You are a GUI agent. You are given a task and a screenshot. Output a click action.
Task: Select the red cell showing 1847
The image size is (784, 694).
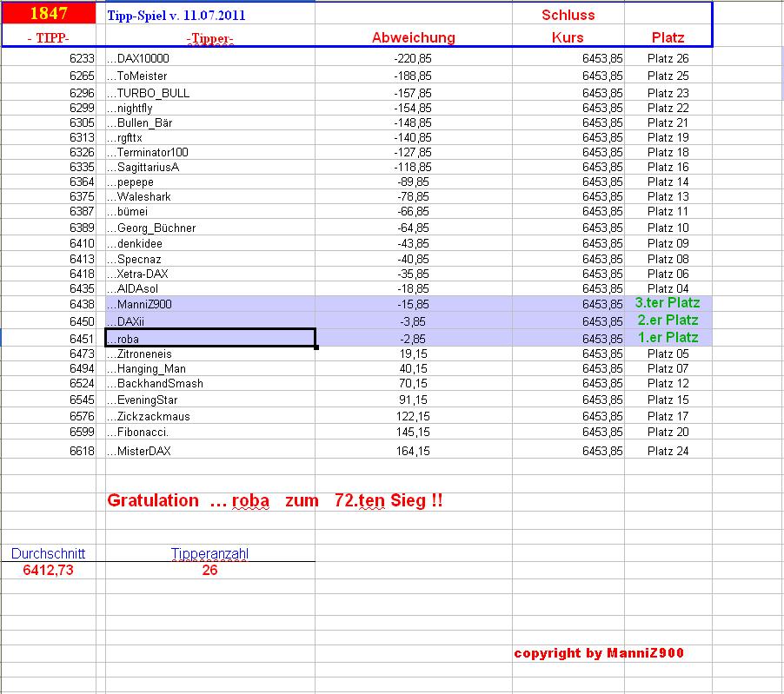tap(49, 13)
